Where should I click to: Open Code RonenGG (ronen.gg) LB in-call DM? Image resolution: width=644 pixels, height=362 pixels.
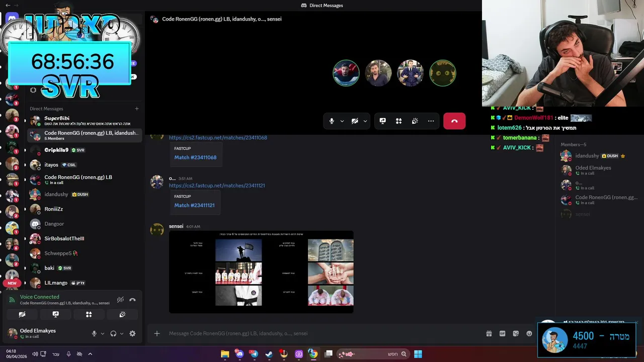point(84,179)
